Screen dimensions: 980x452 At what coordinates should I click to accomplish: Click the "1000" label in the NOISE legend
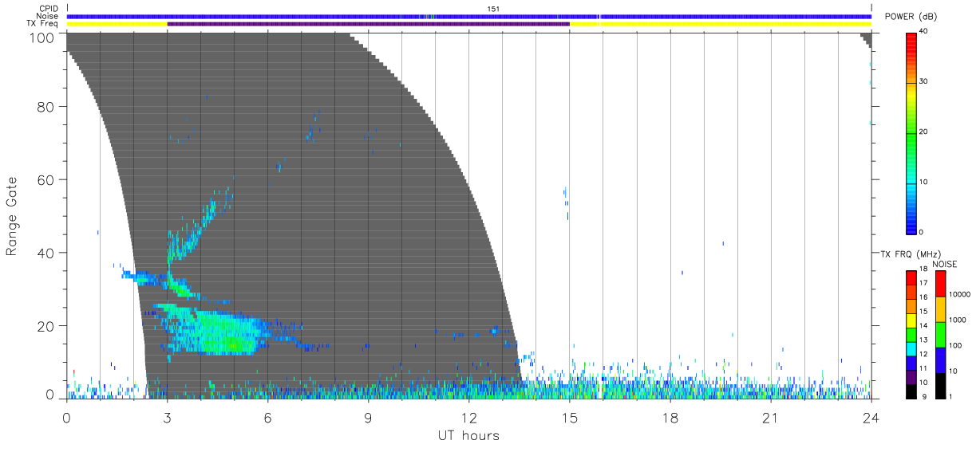point(958,320)
